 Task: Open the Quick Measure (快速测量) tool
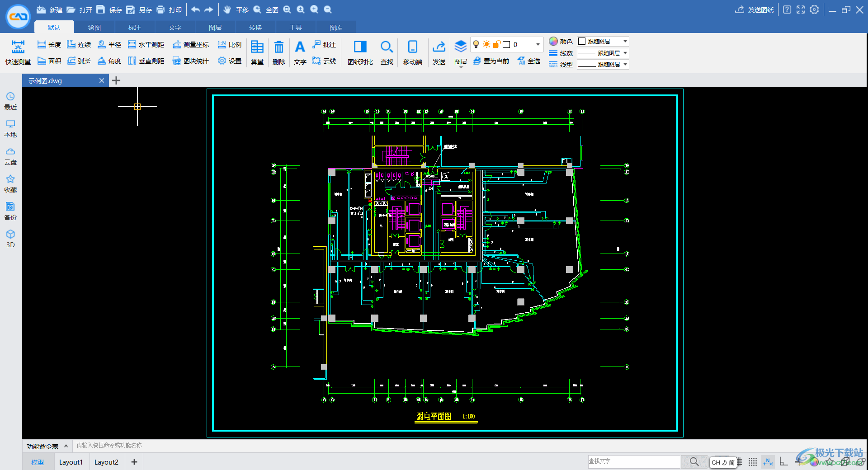tap(18, 53)
